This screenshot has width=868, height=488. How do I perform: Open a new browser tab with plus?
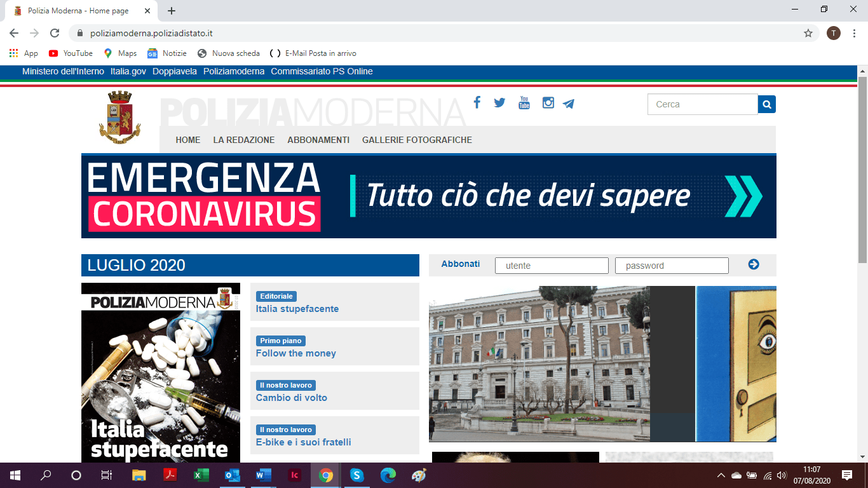(x=172, y=11)
